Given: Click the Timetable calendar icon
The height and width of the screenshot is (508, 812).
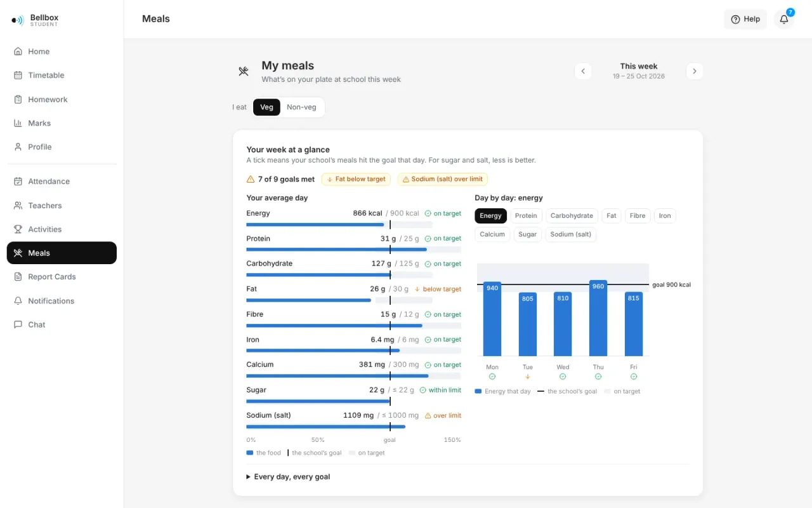Looking at the screenshot, I should 18,75.
